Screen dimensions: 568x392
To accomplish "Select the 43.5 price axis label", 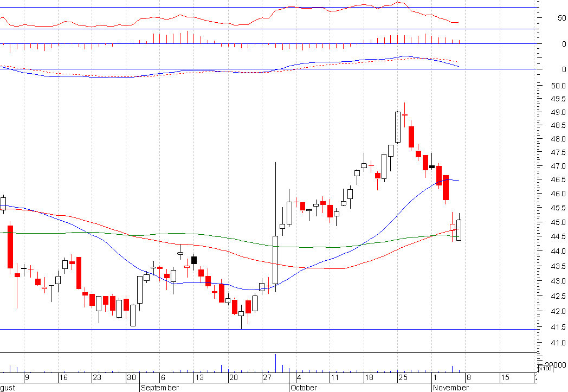I will (x=558, y=267).
